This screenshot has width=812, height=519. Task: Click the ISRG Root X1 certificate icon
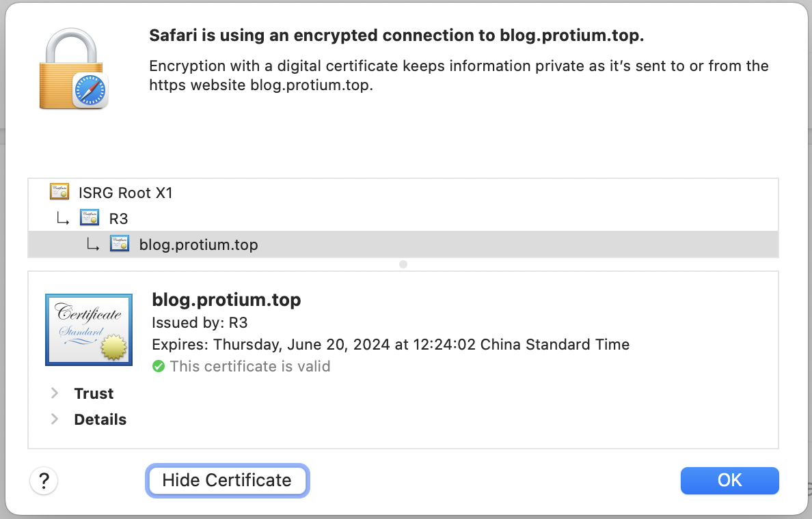(59, 192)
